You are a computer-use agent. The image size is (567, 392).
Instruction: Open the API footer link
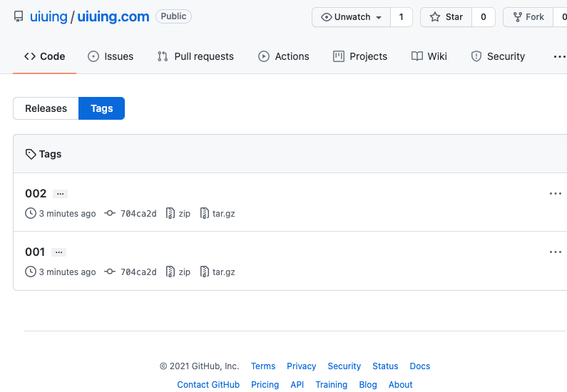(x=297, y=384)
